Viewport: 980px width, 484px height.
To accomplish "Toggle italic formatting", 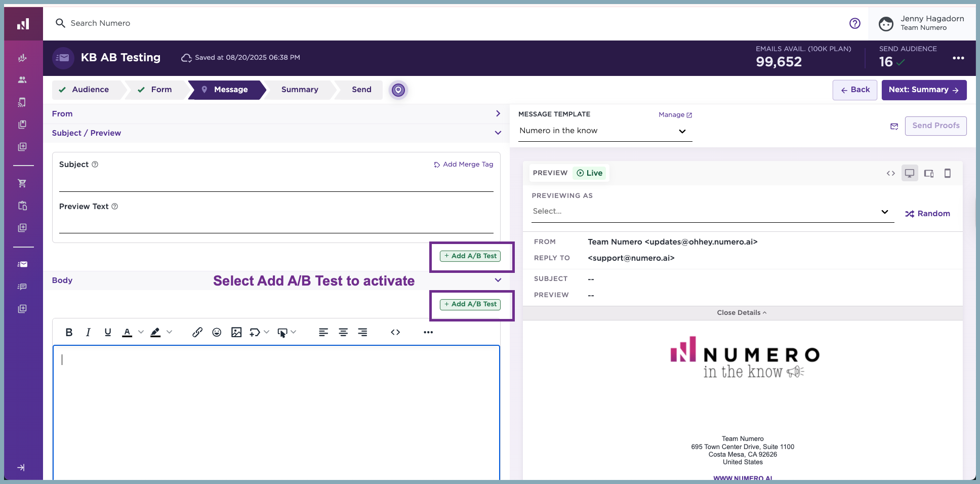I will 89,332.
